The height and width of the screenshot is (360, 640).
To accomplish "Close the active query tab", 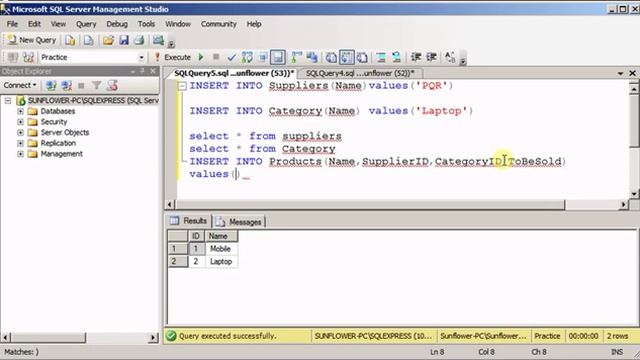I will (x=633, y=73).
